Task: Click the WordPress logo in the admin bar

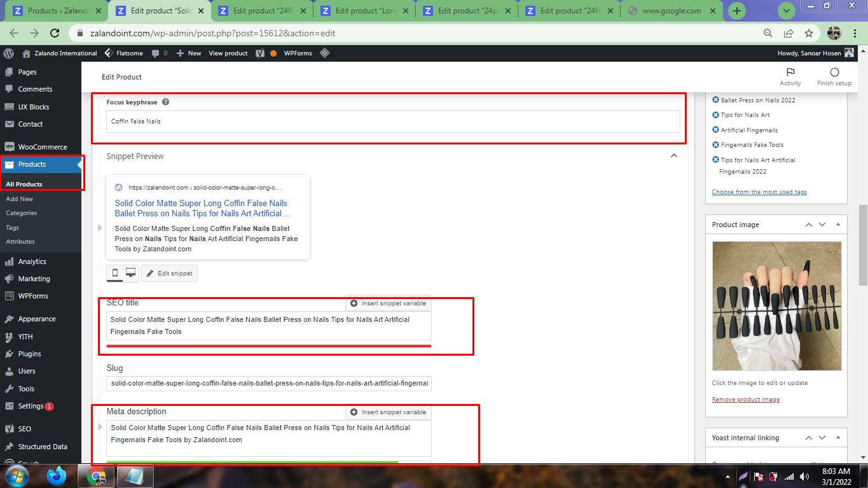Action: 8,53
